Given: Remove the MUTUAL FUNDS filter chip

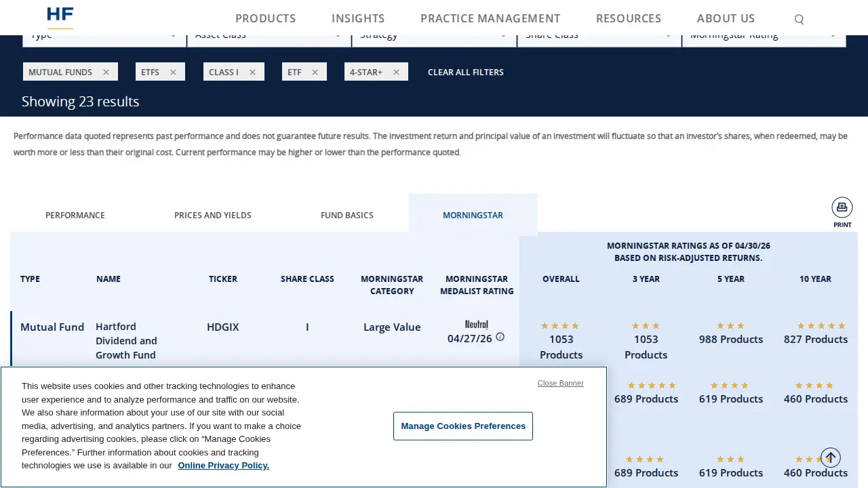Looking at the screenshot, I should pyautogui.click(x=106, y=72).
